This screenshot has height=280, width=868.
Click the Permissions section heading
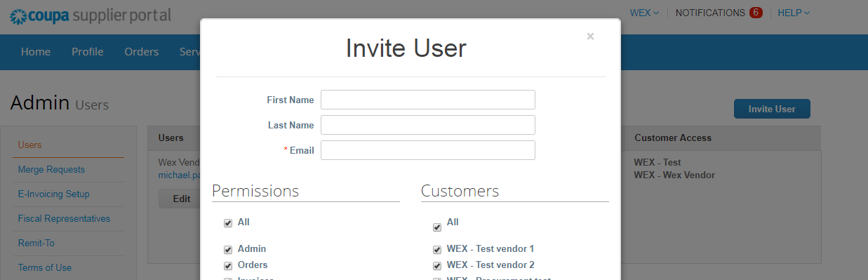255,191
